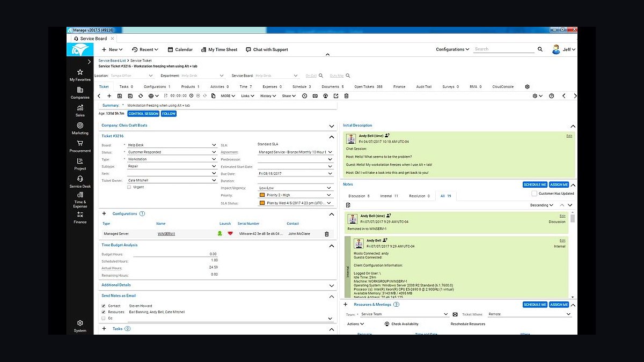Open My Favorites in the sidebar
Screen dimensions: 644x362
(x=80, y=75)
